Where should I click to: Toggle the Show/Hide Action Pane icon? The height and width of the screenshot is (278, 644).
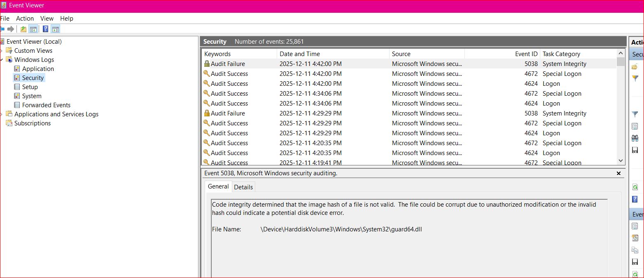56,29
